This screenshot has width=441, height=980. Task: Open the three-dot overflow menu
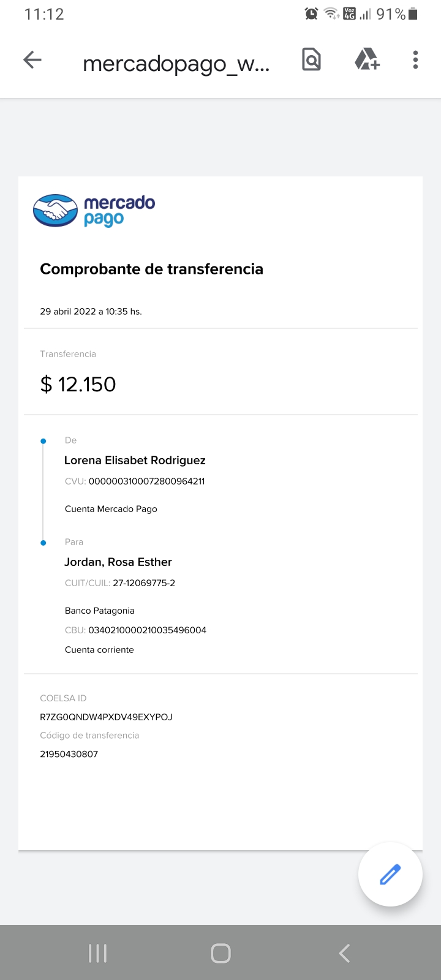point(415,60)
